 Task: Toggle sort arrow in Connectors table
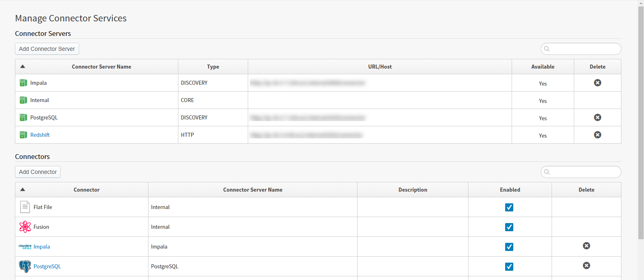pyautogui.click(x=23, y=190)
